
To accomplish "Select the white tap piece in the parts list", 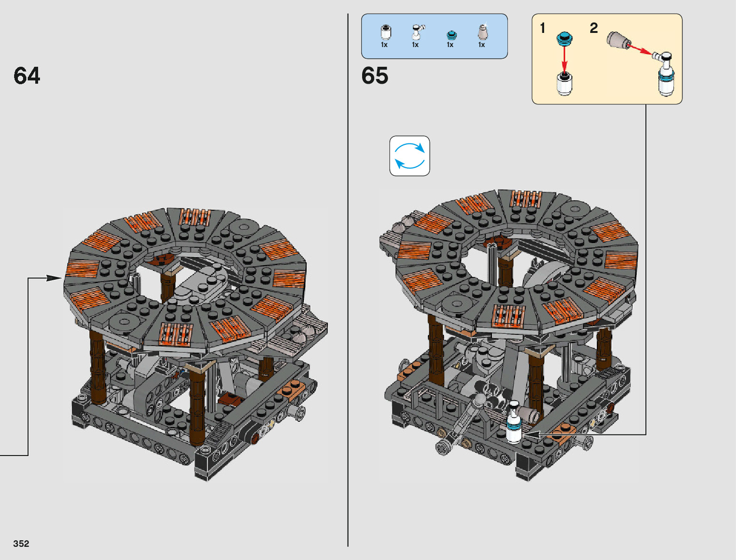I will pos(417,32).
